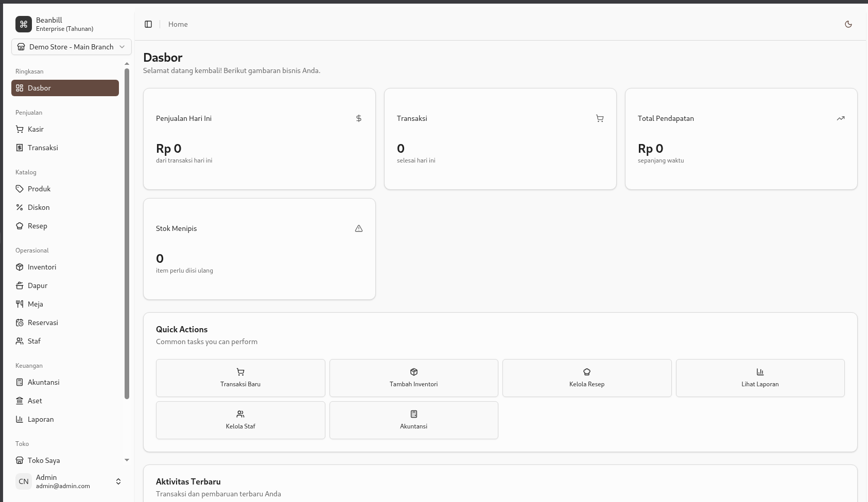Viewport: 868px width, 502px height.
Task: Toggle the sidebar panel open or closed
Action: click(x=148, y=24)
